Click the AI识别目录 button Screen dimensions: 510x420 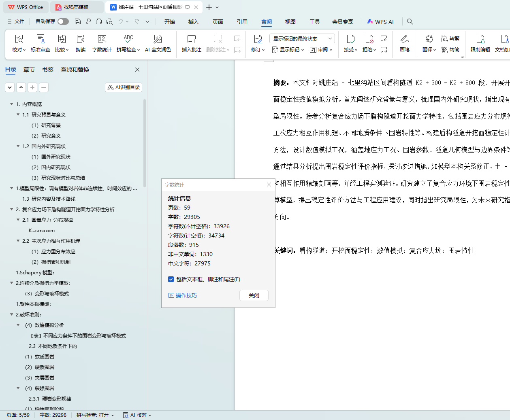(124, 87)
